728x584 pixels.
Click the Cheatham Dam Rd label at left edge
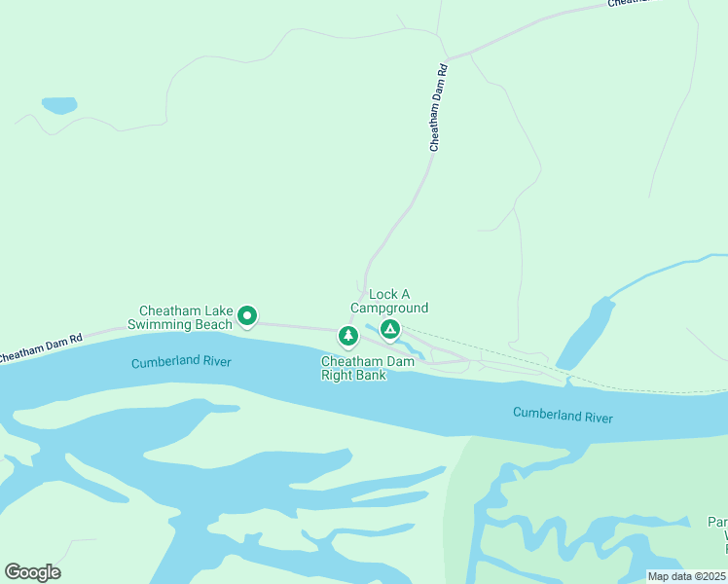pyautogui.click(x=41, y=348)
